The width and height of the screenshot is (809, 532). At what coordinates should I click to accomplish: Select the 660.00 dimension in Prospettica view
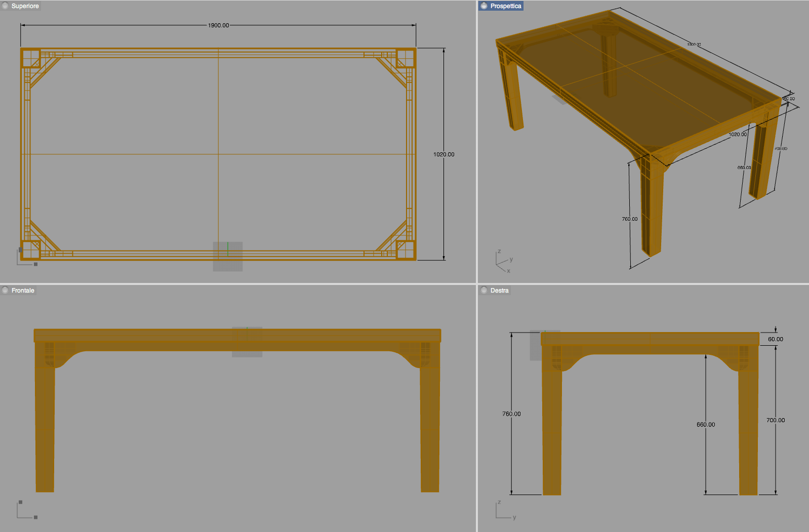[x=744, y=168]
